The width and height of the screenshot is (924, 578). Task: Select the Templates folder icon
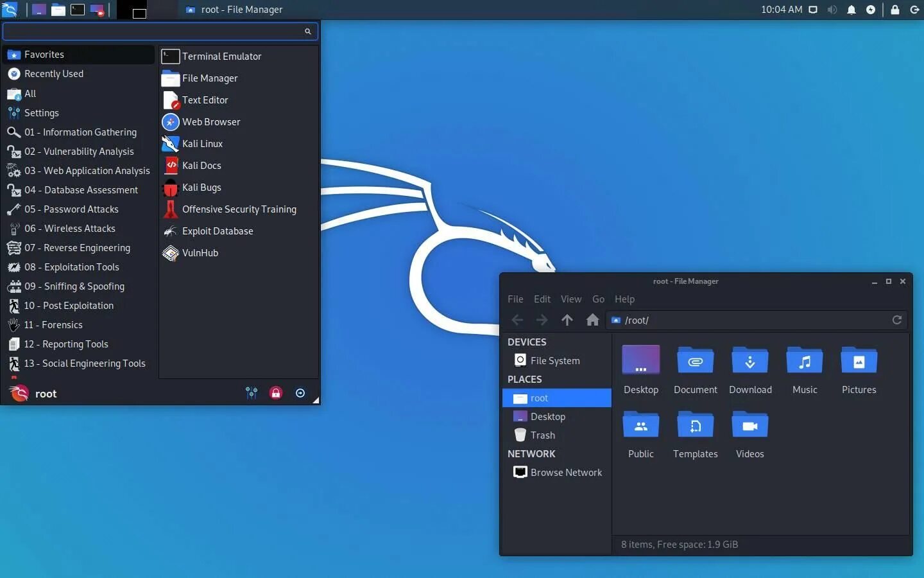(696, 426)
